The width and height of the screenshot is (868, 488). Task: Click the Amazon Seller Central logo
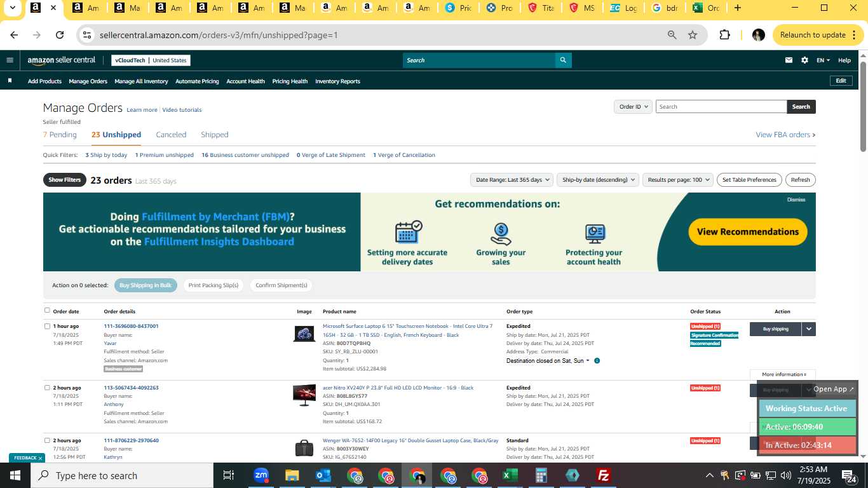tap(62, 60)
